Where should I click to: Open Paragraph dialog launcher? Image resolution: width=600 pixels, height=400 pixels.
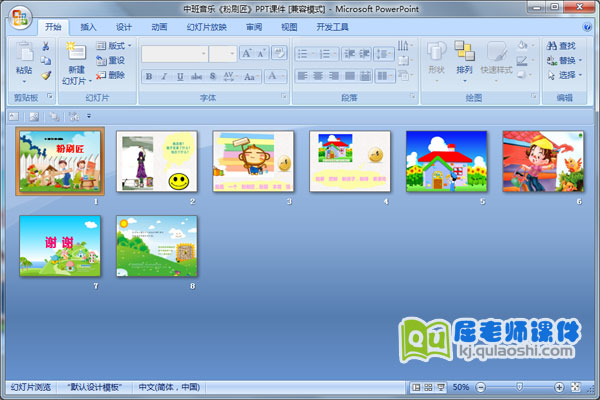tap(412, 96)
